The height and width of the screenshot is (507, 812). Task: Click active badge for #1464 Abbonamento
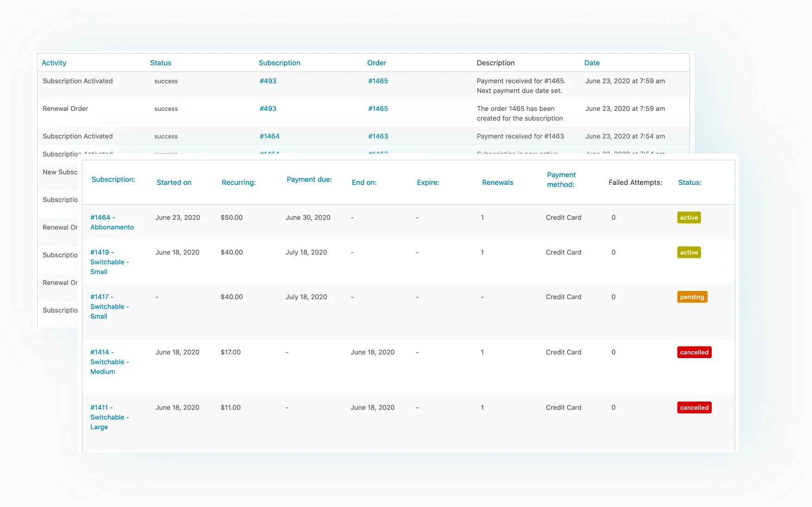pyautogui.click(x=689, y=218)
